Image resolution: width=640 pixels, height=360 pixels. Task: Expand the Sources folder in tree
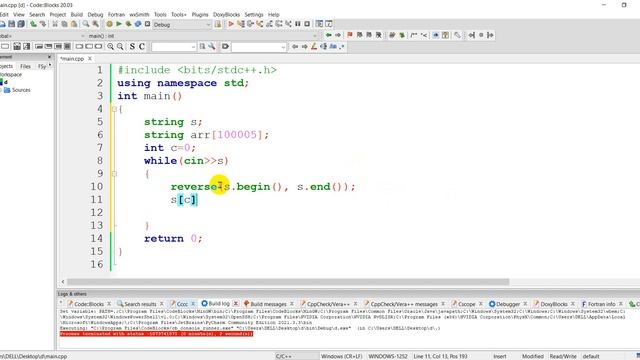pyautogui.click(x=1, y=90)
